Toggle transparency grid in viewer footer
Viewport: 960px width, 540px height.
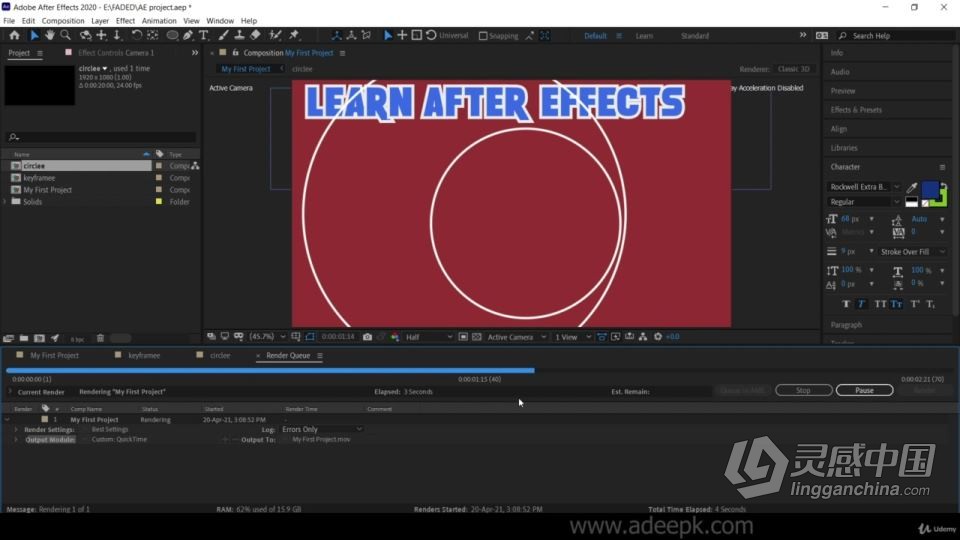[476, 337]
